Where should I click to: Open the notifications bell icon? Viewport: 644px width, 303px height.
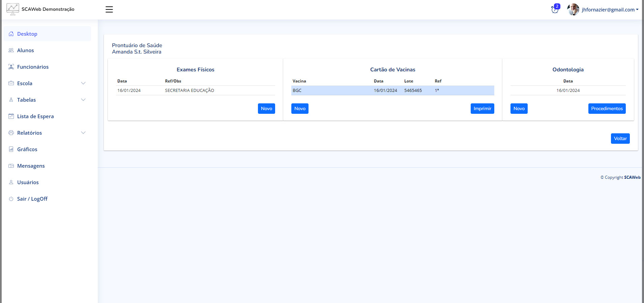point(555,9)
